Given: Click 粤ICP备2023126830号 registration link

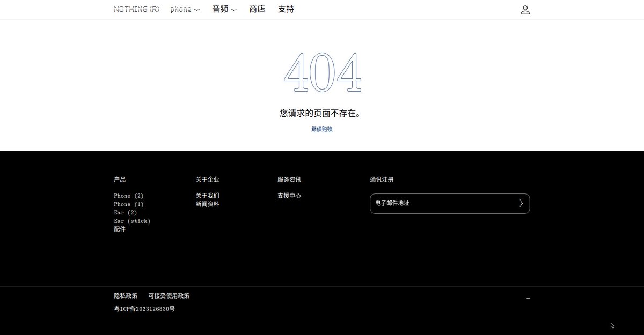Looking at the screenshot, I should point(144,309).
